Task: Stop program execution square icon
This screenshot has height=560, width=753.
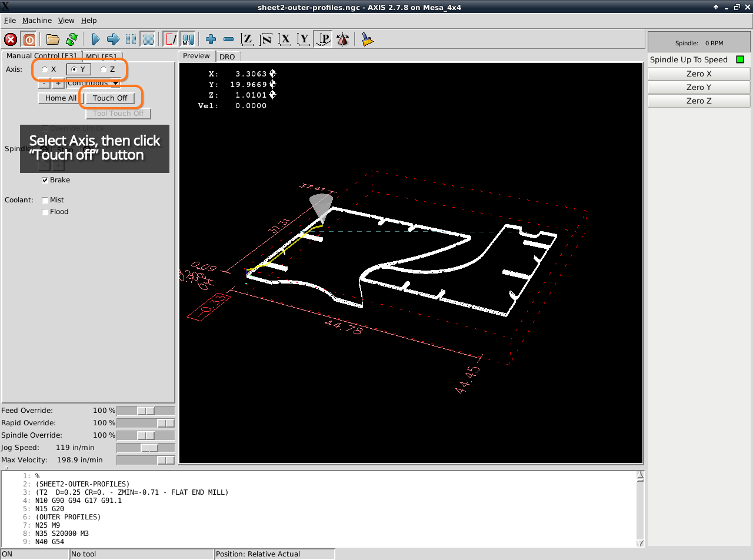Action: click(148, 39)
